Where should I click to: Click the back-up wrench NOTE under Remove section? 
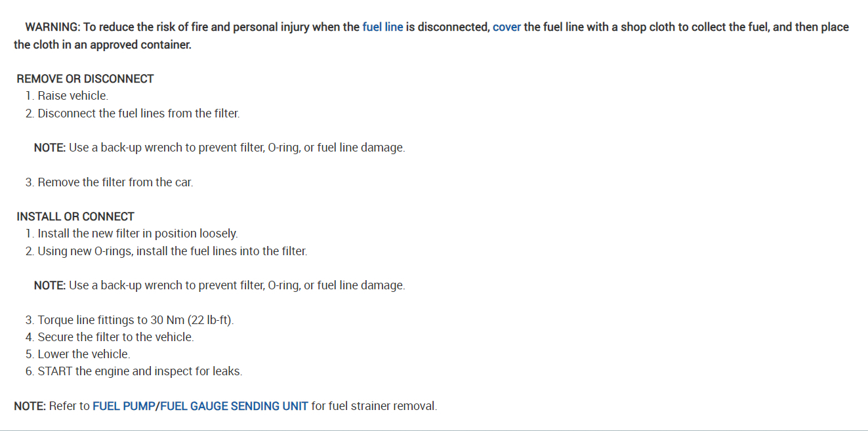click(x=219, y=148)
